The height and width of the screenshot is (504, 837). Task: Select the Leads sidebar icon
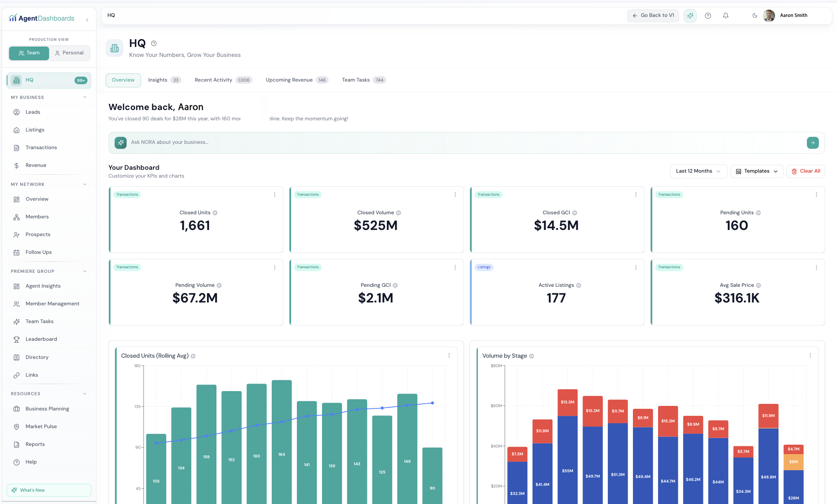point(16,112)
